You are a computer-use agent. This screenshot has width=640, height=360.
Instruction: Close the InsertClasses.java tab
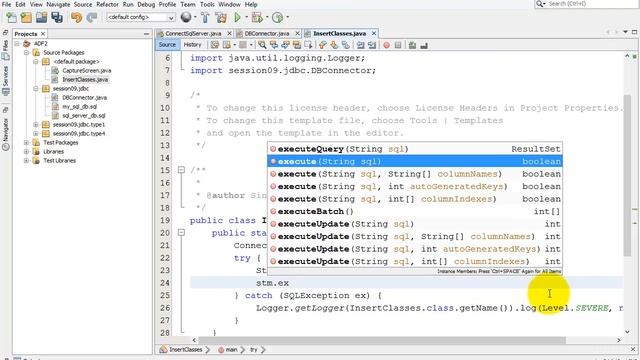click(x=373, y=33)
